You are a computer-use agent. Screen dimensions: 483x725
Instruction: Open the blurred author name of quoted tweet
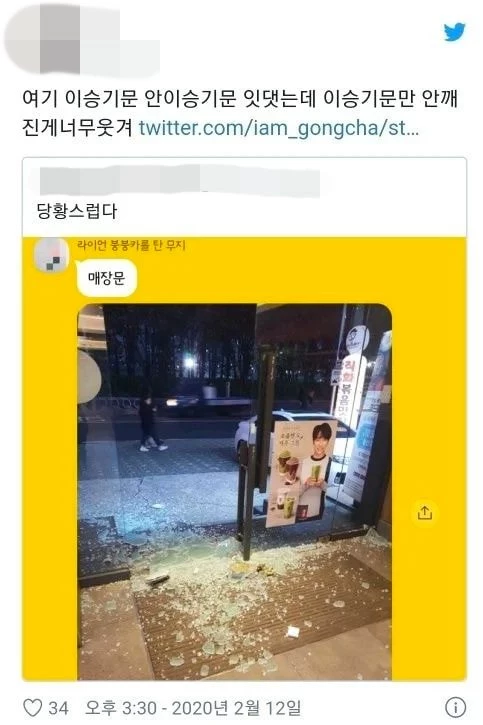point(180,179)
